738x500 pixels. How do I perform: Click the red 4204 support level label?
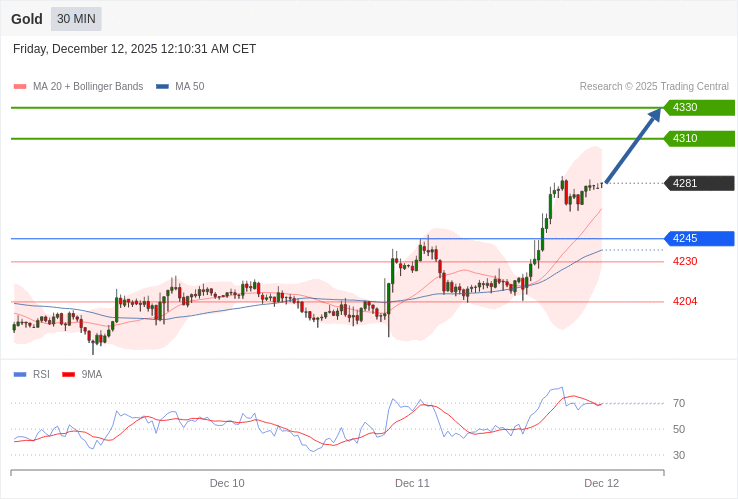pos(685,302)
